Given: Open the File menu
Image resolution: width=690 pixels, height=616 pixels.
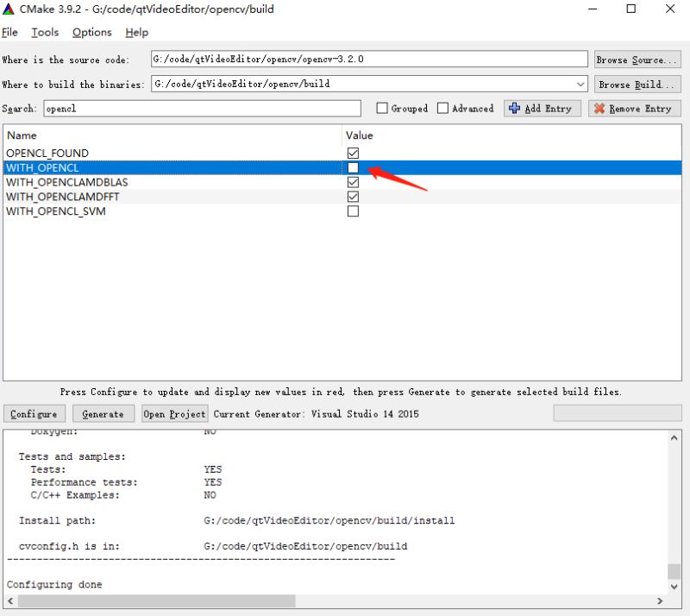Looking at the screenshot, I should point(9,32).
